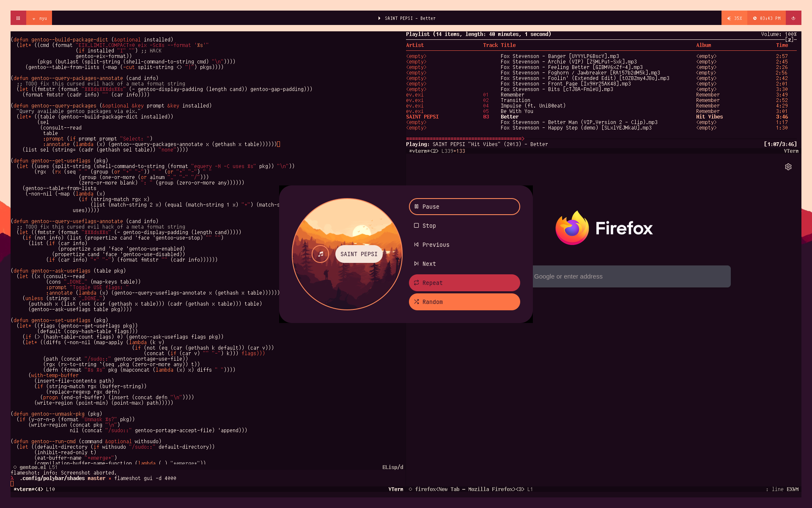Click the line input mode indicator in the modeline
Screen dimensions: 812x508
[777, 489]
